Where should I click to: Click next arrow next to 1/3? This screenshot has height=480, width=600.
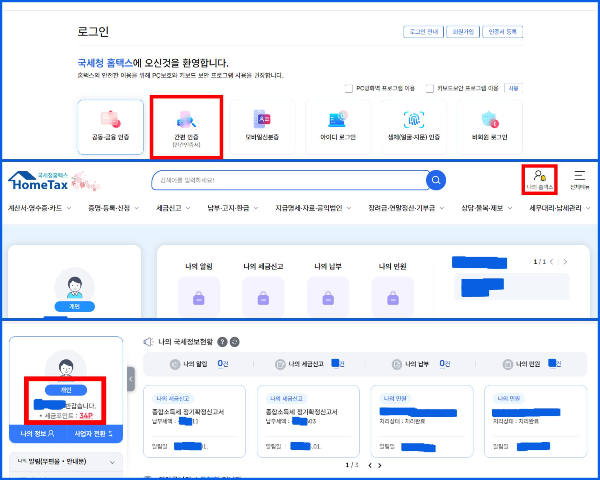coord(380,465)
